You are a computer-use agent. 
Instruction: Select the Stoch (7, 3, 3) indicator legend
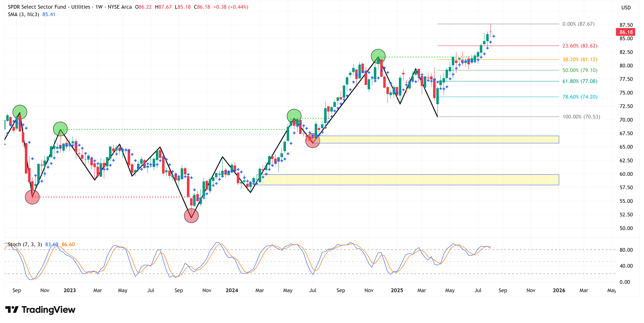click(25, 244)
